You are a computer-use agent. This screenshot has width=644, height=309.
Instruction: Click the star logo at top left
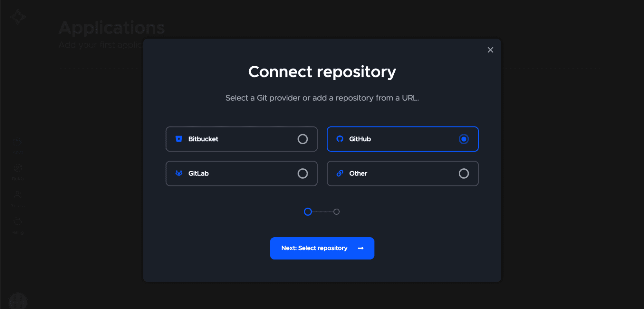click(18, 17)
